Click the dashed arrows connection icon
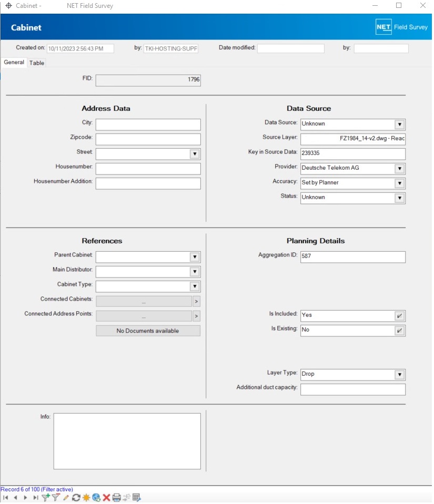Viewport: 434px width, 504px height. (x=126, y=498)
